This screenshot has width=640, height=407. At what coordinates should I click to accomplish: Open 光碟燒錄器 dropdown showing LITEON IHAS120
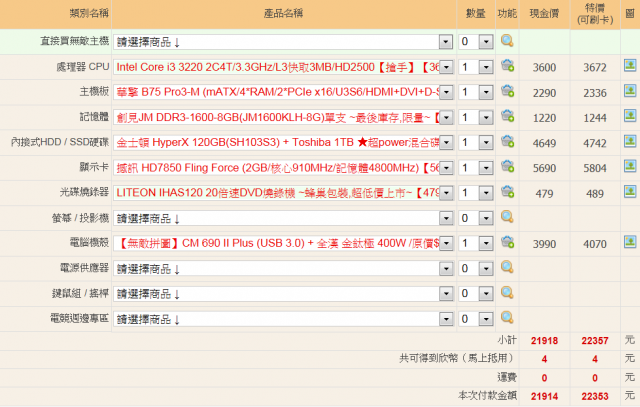(x=283, y=193)
